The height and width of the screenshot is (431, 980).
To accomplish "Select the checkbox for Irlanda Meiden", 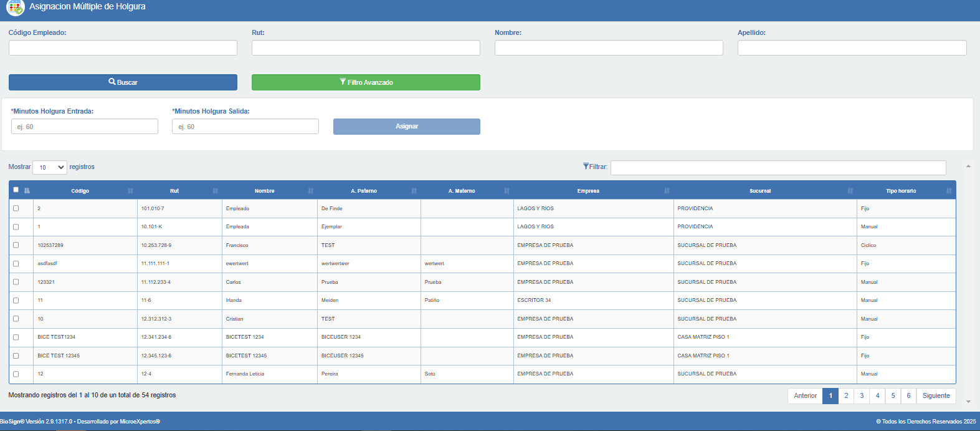I will tap(16, 301).
